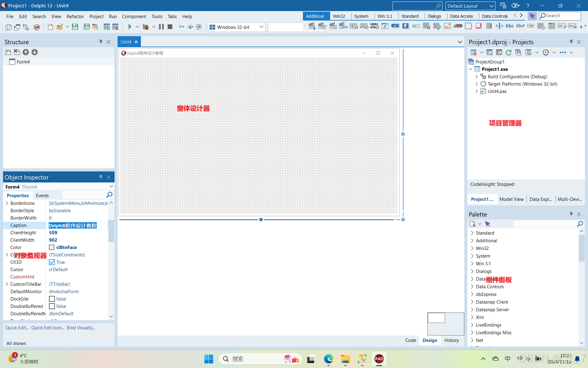Open the Windows 32-bit platform dropdown
Viewport: 588px width, 368px height.
(x=261, y=27)
